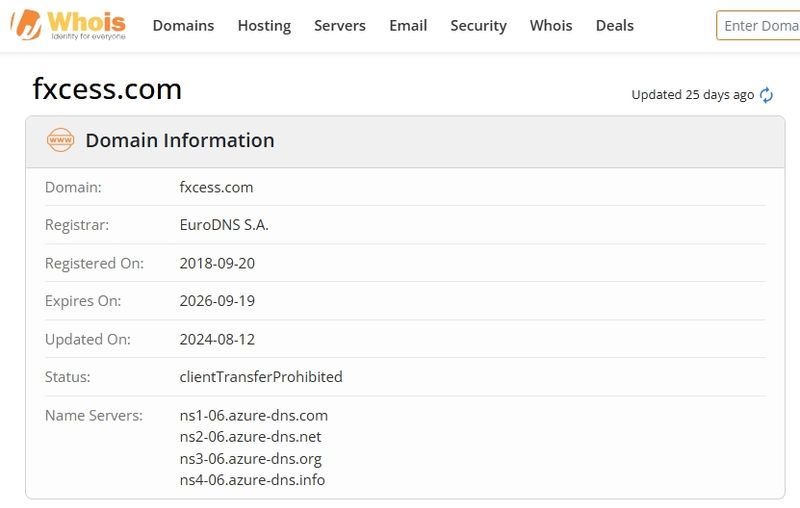Open the Domains menu

[183, 26]
